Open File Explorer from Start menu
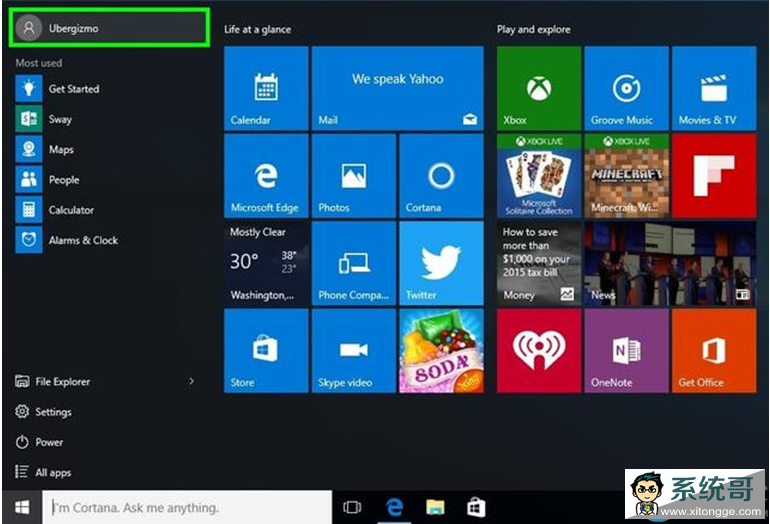 click(53, 382)
